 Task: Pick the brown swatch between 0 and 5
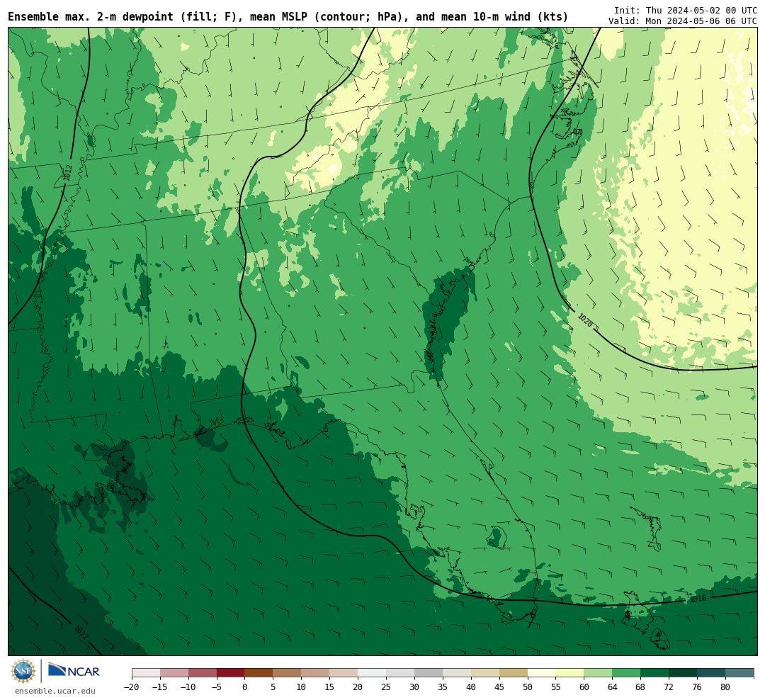pos(259,673)
